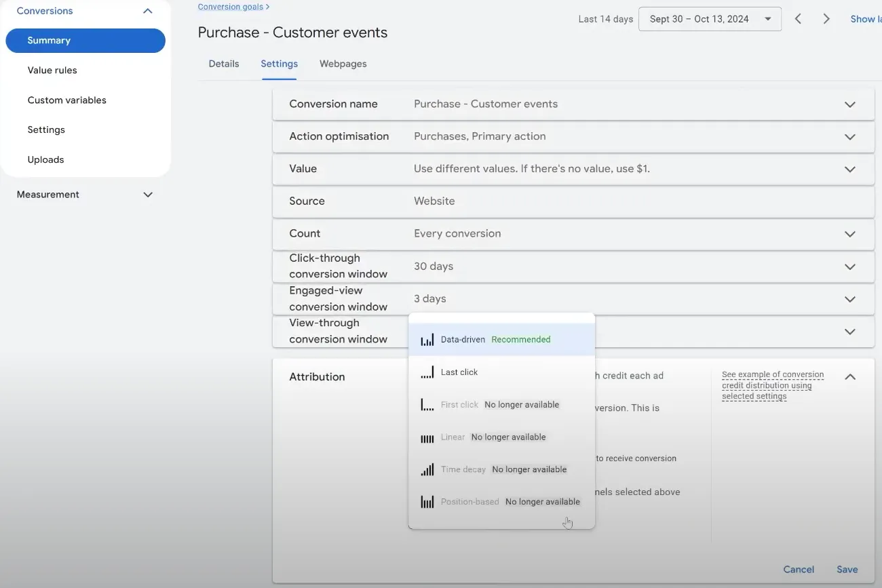
Task: Select the Linear unavailable option
Action: (502, 437)
